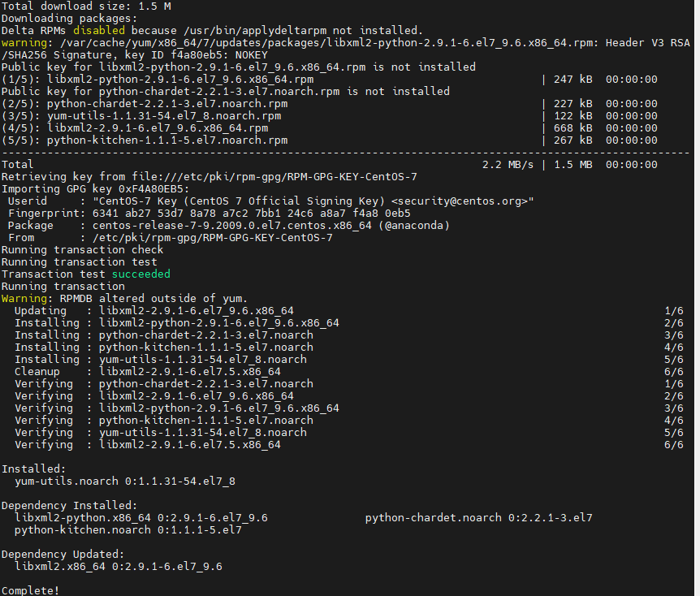This screenshot has height=596, width=700.
Task: Click the 'Complete!' line at the bottom
Action: click(30, 590)
